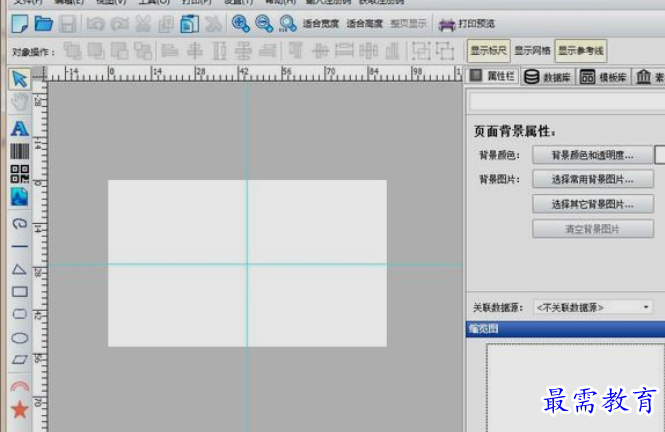
Task: Select the barcode tool
Action: coord(20,151)
